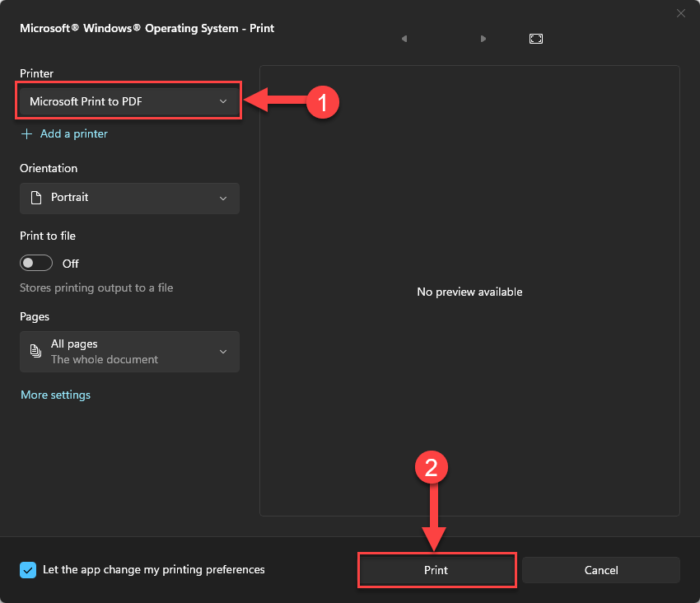Click the Pages label

(x=34, y=317)
